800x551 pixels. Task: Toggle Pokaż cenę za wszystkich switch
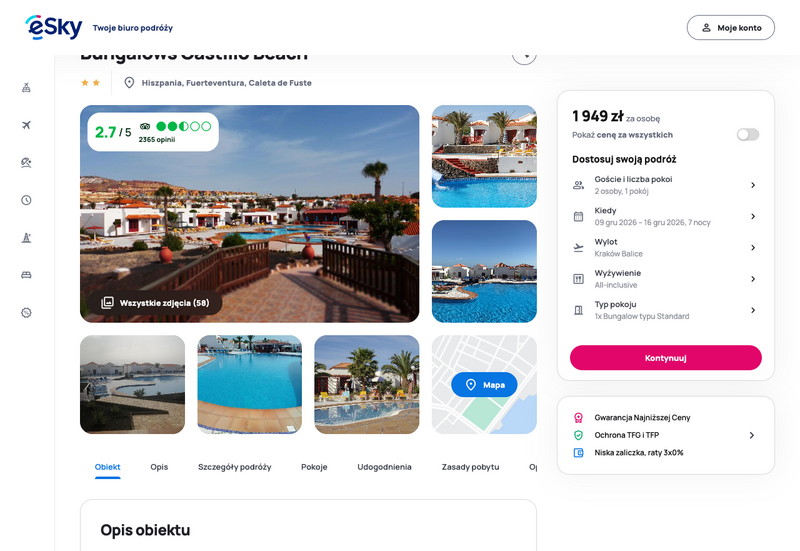pyautogui.click(x=747, y=135)
